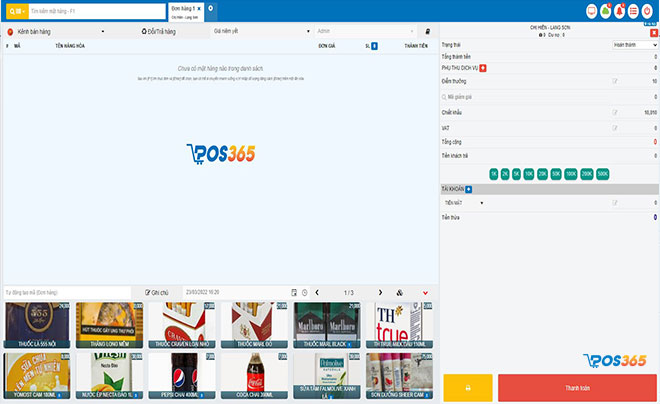Add SON DƯỠNG SHEER CAM product

tap(399, 376)
